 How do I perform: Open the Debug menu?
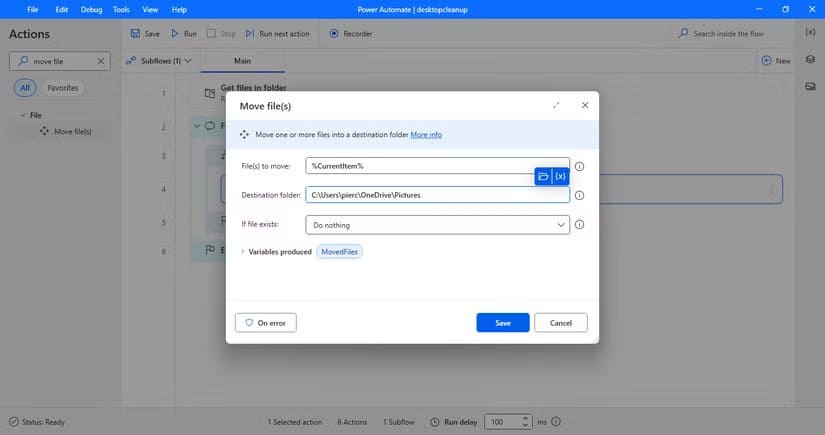point(91,9)
